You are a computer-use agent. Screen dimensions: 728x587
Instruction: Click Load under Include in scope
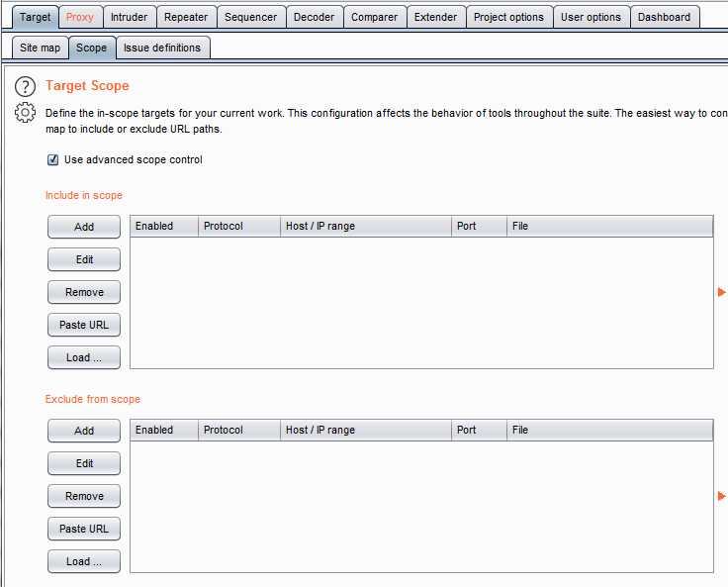pos(84,357)
